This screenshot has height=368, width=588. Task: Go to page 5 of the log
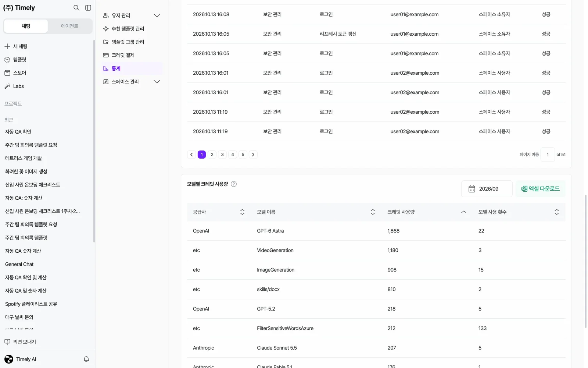[x=243, y=155]
